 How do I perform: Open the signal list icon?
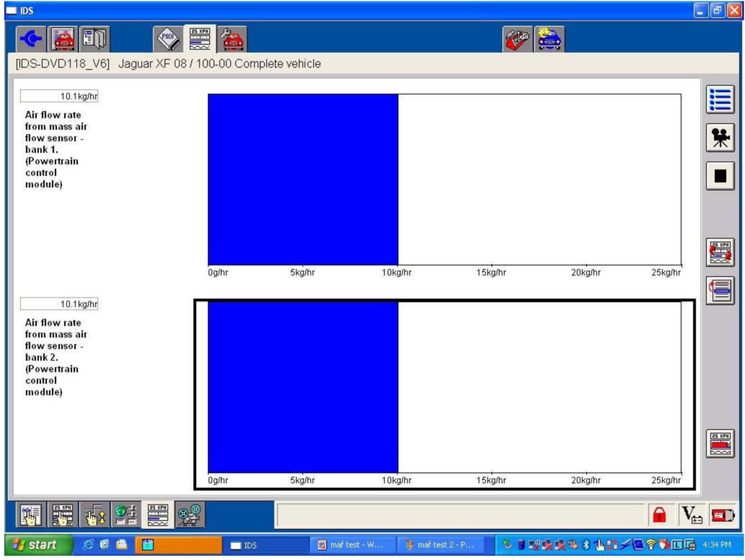point(720,100)
